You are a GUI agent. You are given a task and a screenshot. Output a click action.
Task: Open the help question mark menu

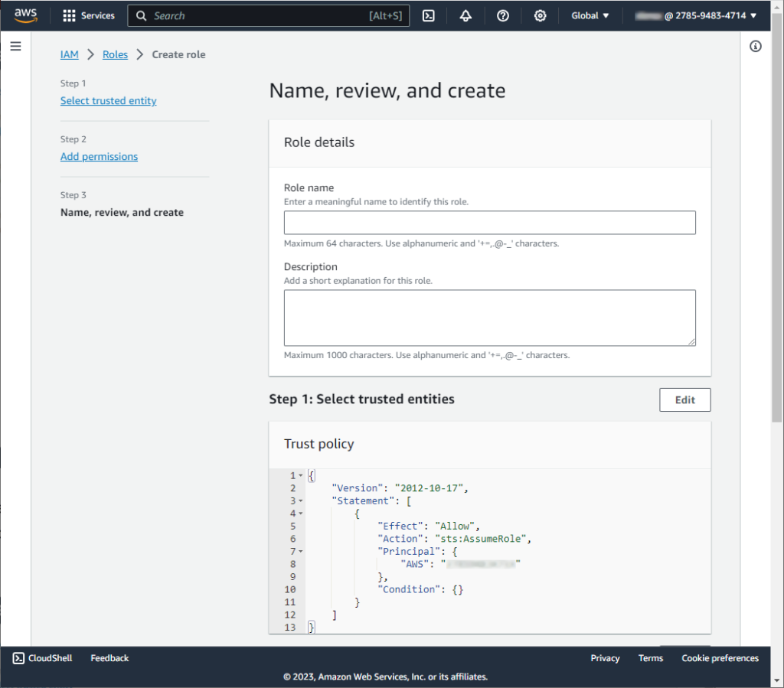point(502,15)
